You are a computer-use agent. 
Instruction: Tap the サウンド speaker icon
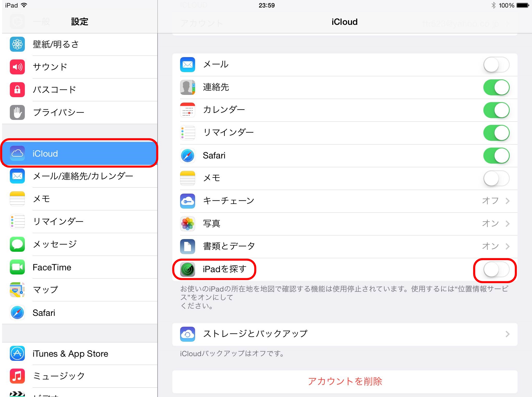(17, 67)
